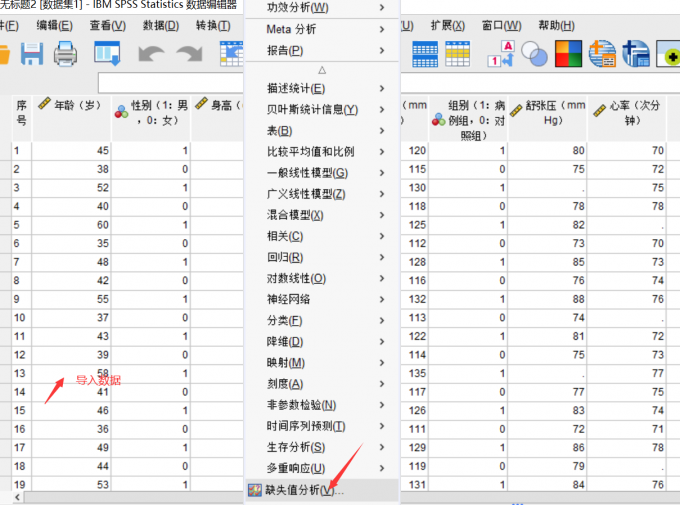
Task: Open the 扩展(X) menu
Action: point(448,26)
